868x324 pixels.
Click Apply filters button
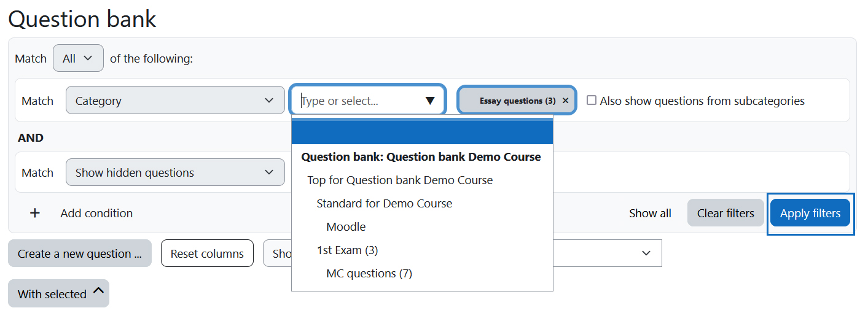coord(810,213)
